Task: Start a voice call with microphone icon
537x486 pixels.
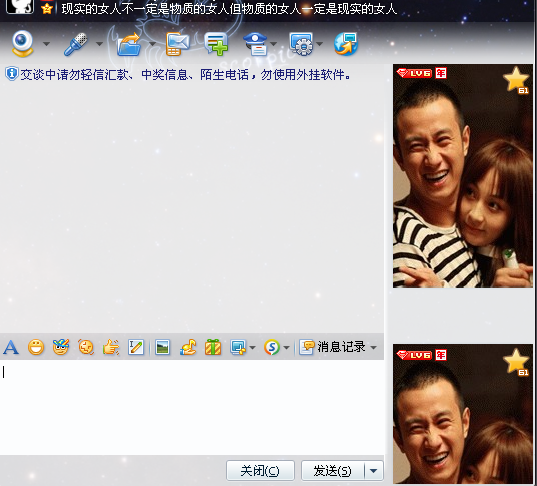Action: (76, 44)
